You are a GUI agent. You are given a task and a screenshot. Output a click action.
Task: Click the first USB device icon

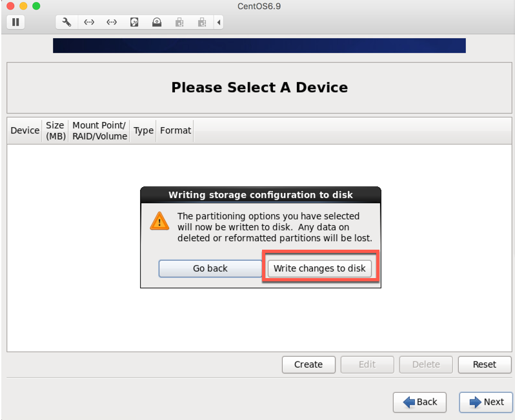(179, 22)
